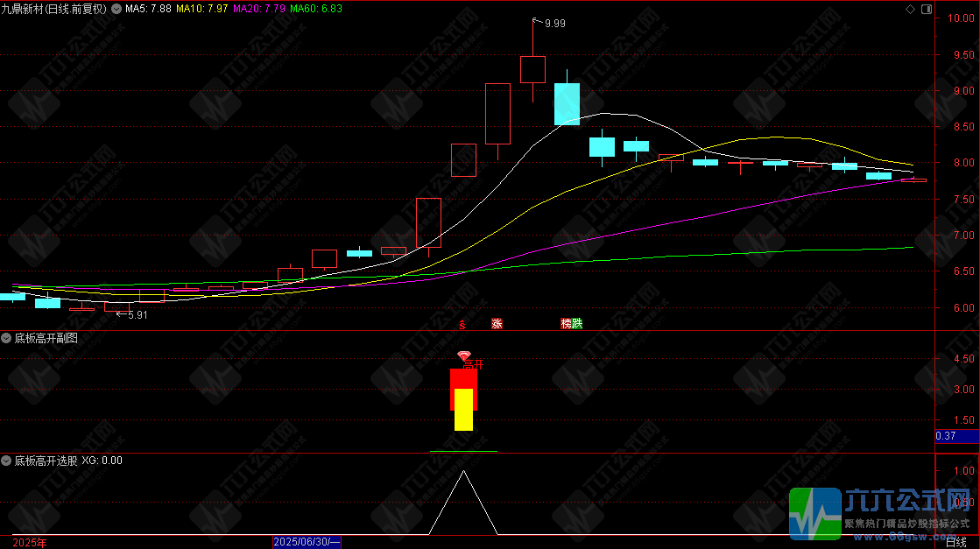Click the MA10: 7.97 indicator label
Screen dimensions: 980x549
pyautogui.click(x=202, y=9)
